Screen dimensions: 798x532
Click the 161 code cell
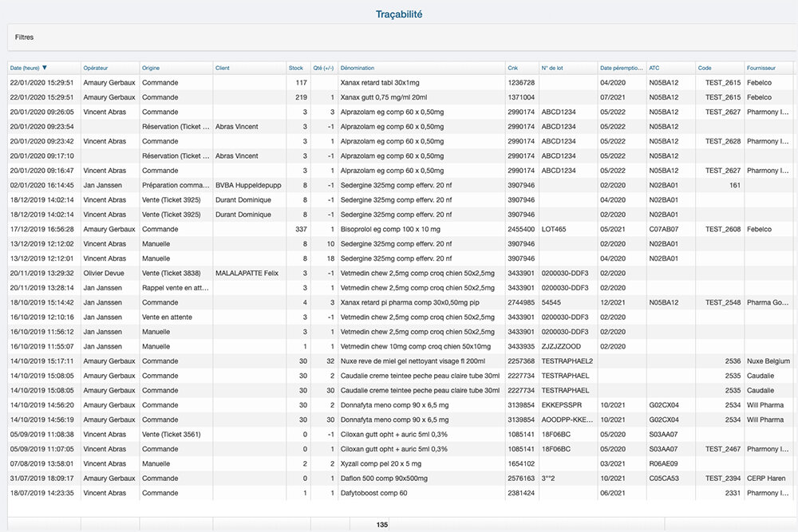[x=735, y=185]
